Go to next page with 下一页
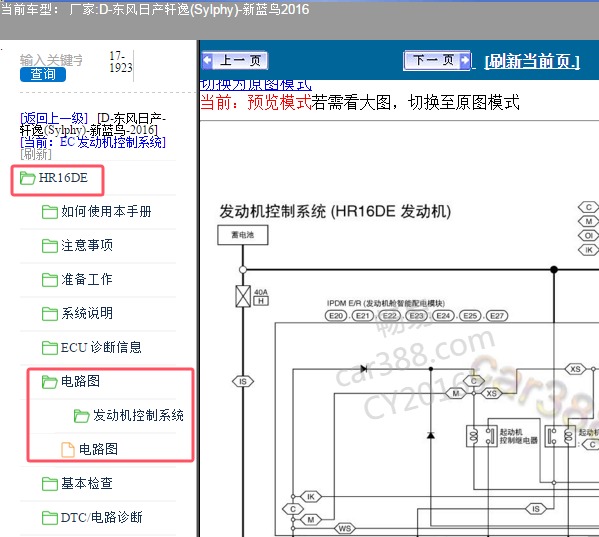The image size is (599, 537). click(437, 60)
